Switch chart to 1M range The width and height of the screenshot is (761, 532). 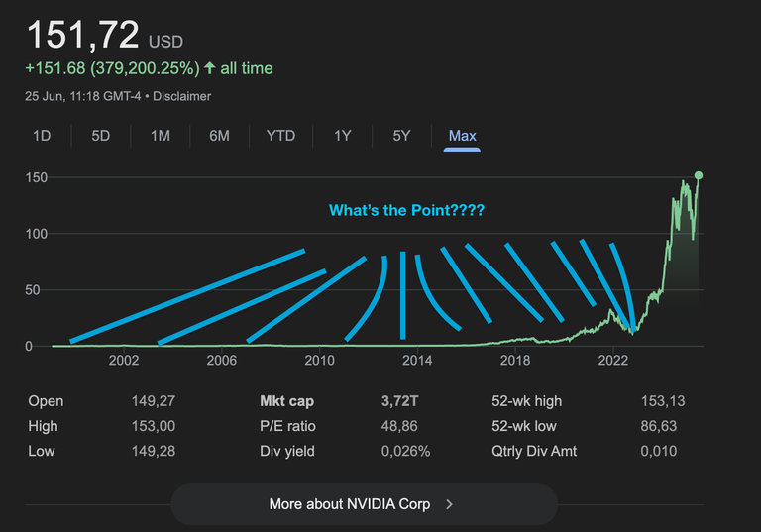[161, 136]
